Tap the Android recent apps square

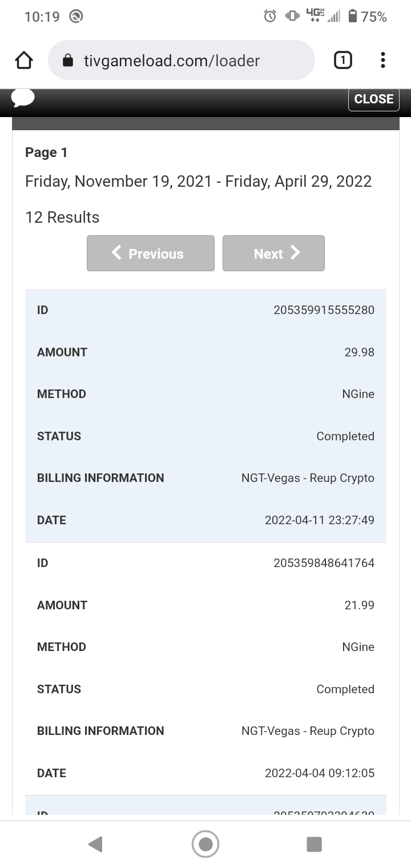(x=314, y=844)
